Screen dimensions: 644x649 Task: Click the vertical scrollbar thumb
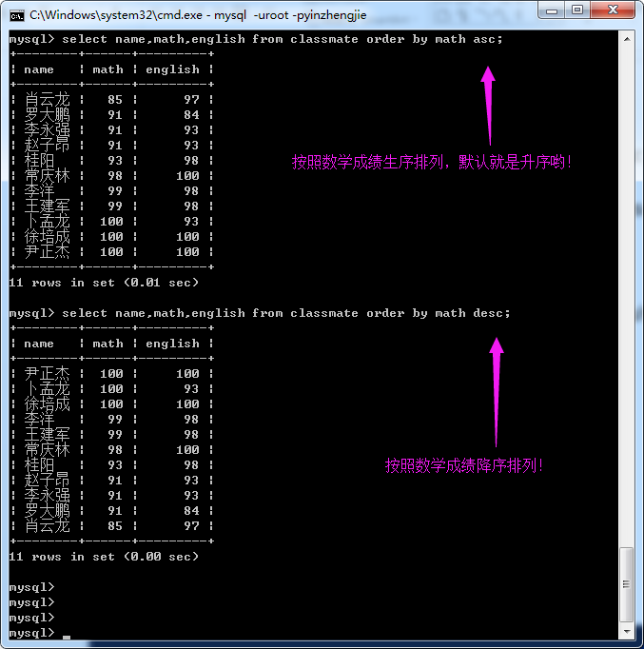627,584
